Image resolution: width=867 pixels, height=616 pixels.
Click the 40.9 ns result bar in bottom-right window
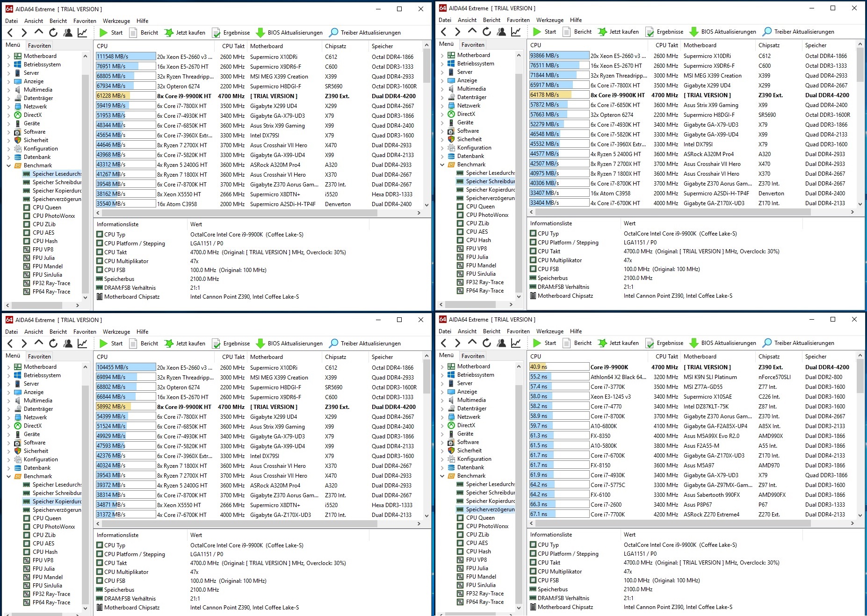559,367
